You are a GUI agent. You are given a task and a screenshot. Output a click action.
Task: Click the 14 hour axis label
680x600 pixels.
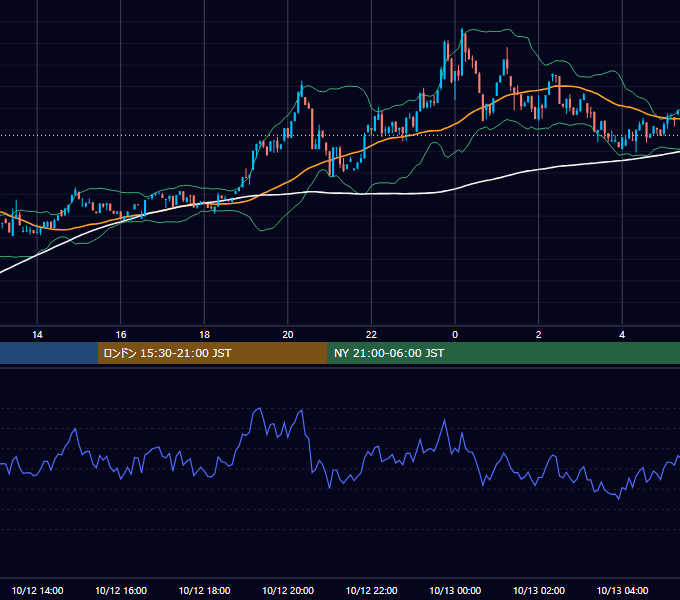(37, 335)
